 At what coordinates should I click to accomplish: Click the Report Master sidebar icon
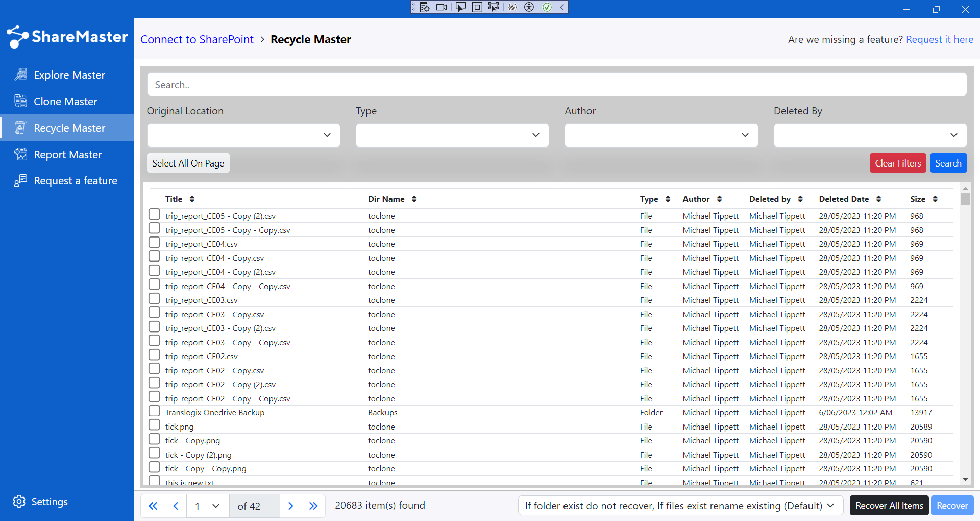tap(21, 154)
